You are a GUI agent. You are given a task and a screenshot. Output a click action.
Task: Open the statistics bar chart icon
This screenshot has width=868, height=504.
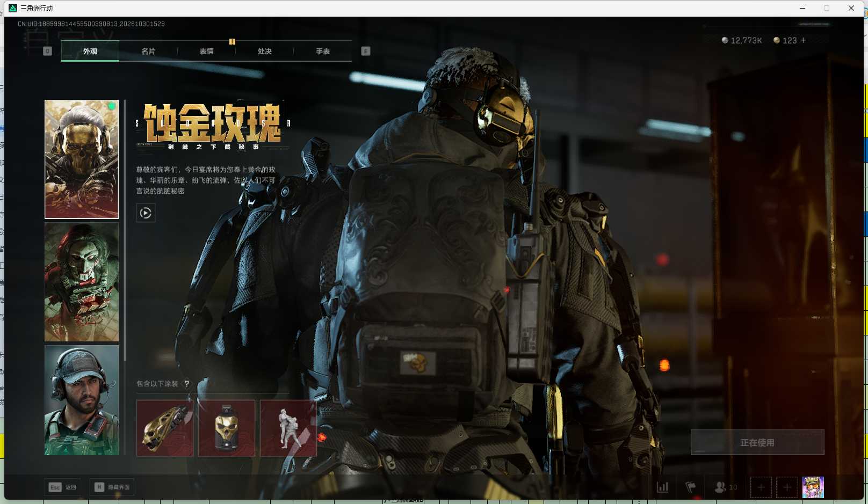[663, 487]
